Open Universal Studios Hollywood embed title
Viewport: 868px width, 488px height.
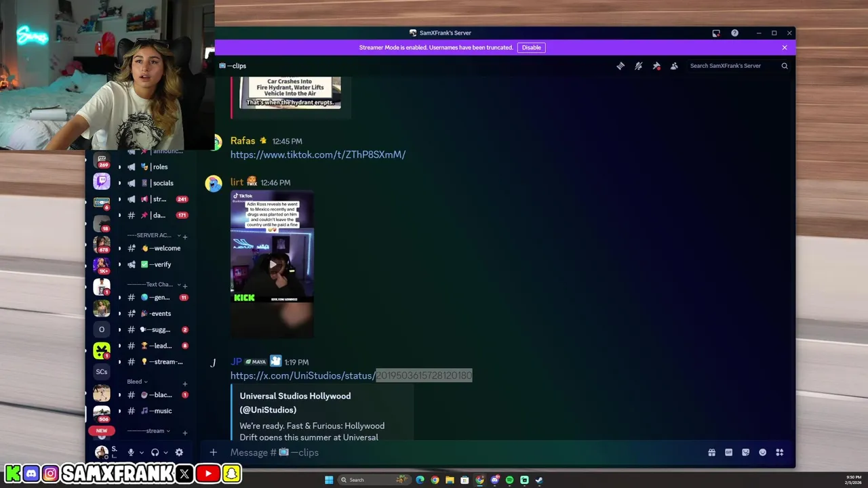coord(295,403)
